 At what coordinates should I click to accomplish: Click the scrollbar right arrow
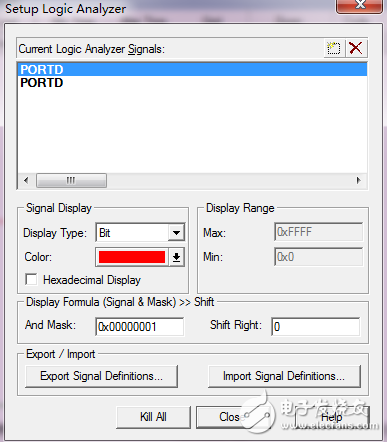(x=359, y=180)
